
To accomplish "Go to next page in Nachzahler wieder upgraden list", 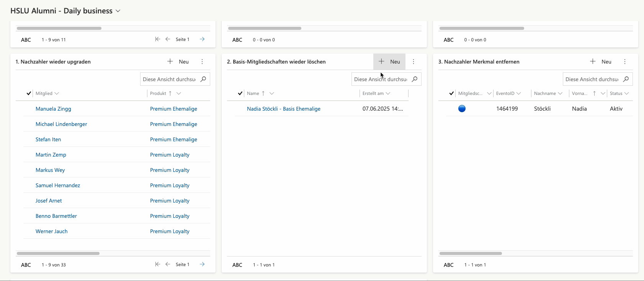I will pyautogui.click(x=202, y=265).
